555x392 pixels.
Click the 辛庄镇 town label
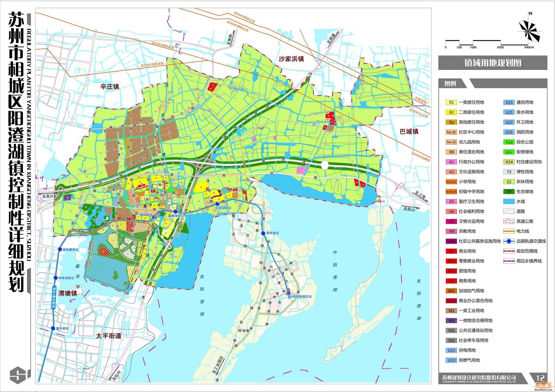(110, 87)
